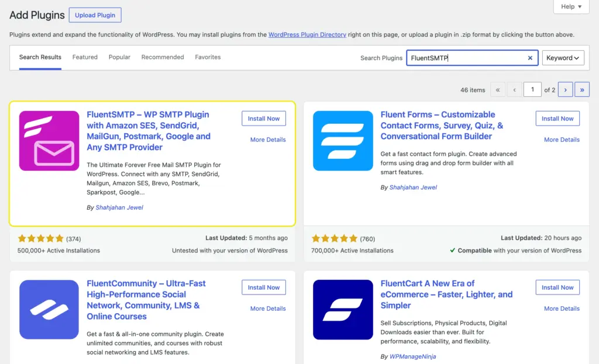View More Details for FluentCart
599x364 pixels.
pos(562,308)
